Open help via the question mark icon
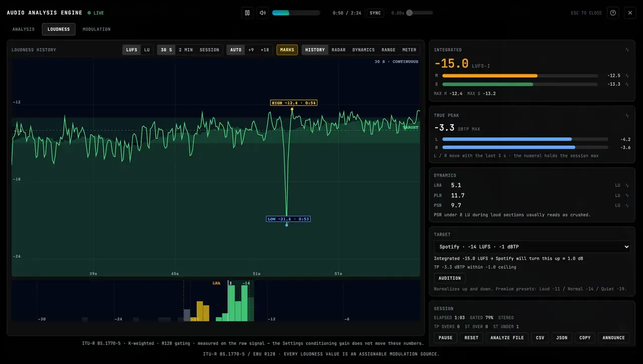The height and width of the screenshot is (364, 643). tap(613, 13)
